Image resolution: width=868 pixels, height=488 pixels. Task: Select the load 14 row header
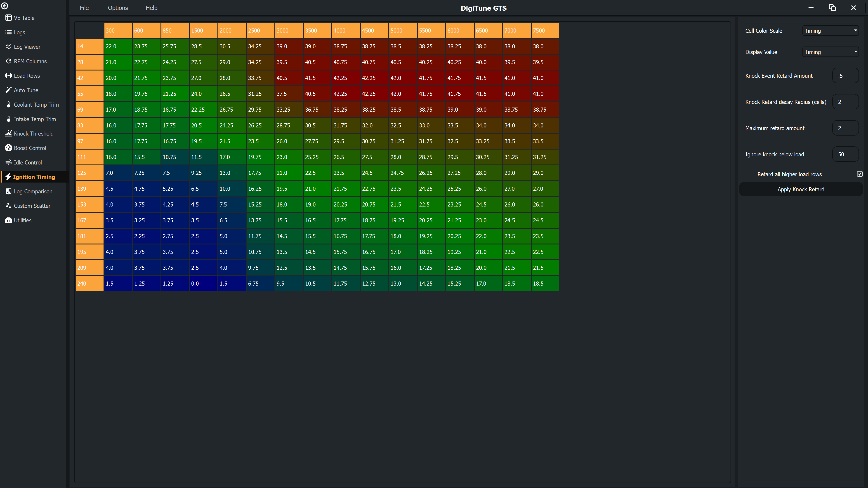click(90, 47)
